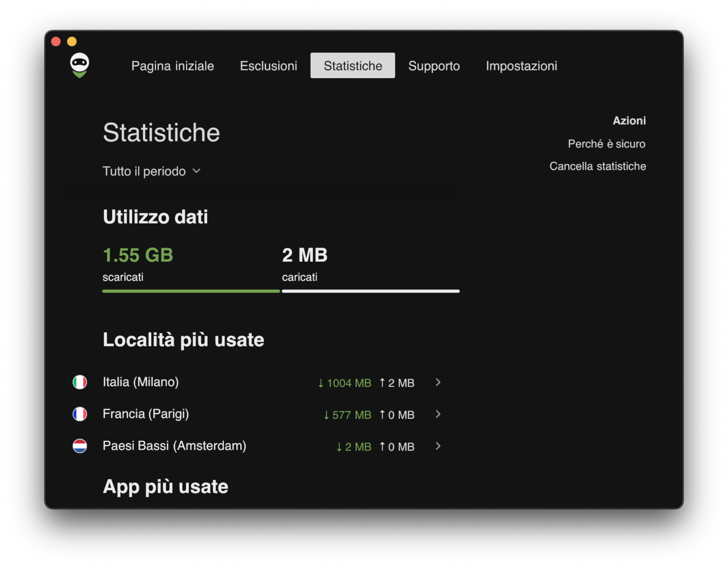This screenshot has height=568, width=728.
Task: Click the Perché è sicuro link
Action: 606,144
